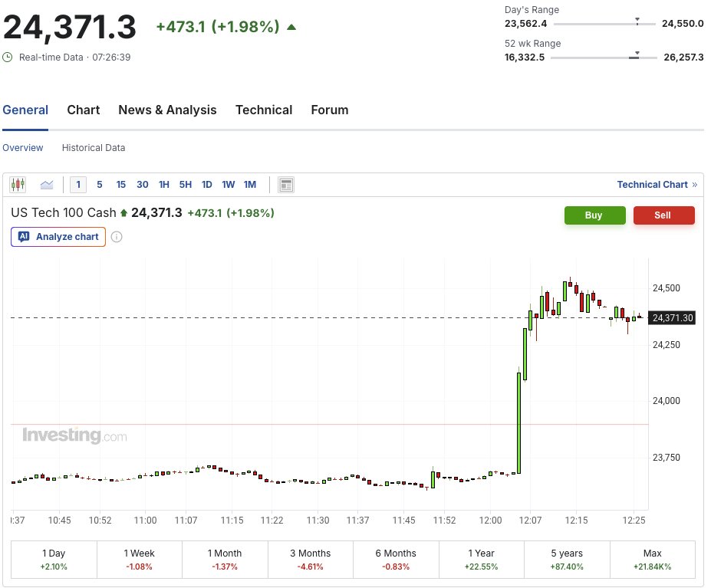Select the 1 Day performance range
The width and height of the screenshot is (711, 588).
(54, 560)
